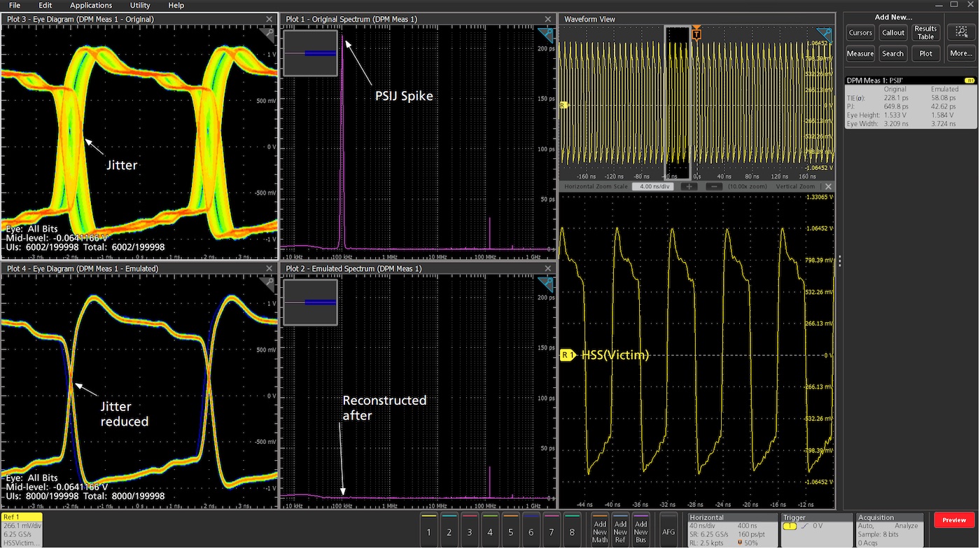Open the Applications menu
The width and height of the screenshot is (980, 549).
click(x=90, y=5)
